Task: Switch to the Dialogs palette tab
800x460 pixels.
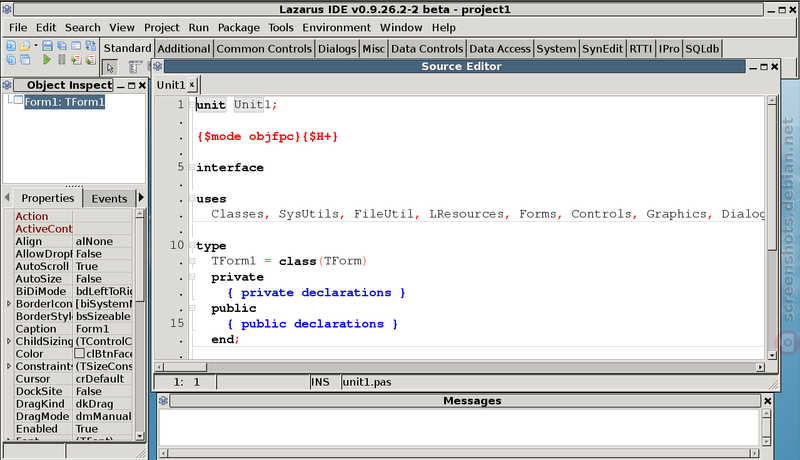Action: point(337,49)
